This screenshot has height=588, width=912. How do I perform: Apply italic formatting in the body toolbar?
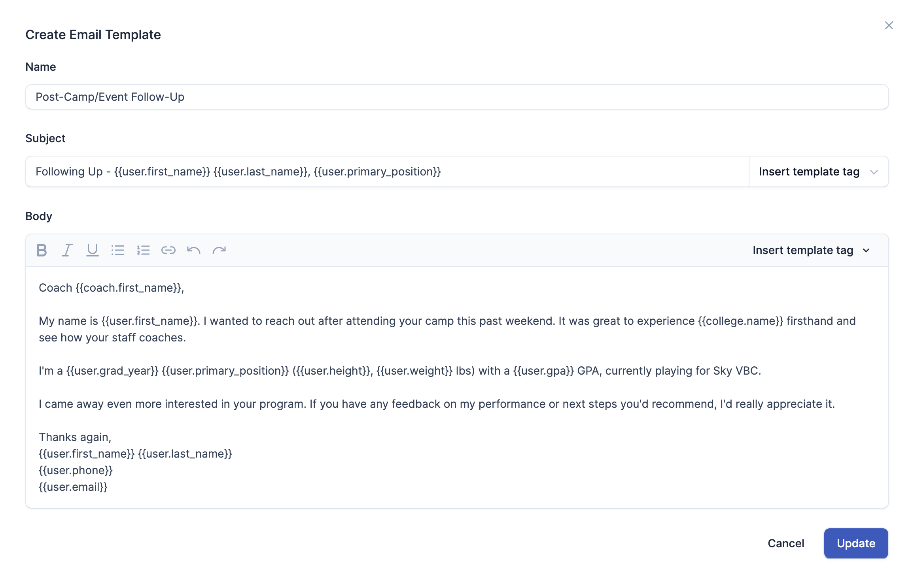pyautogui.click(x=67, y=249)
